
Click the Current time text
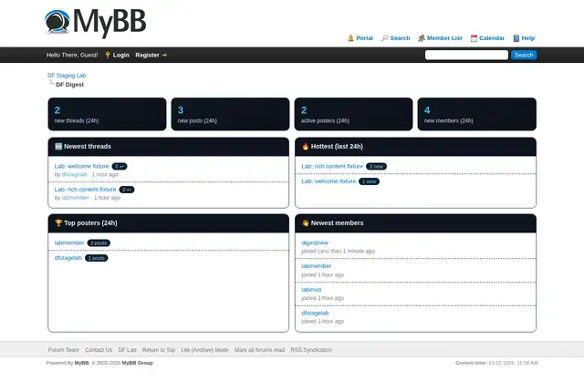click(496, 363)
